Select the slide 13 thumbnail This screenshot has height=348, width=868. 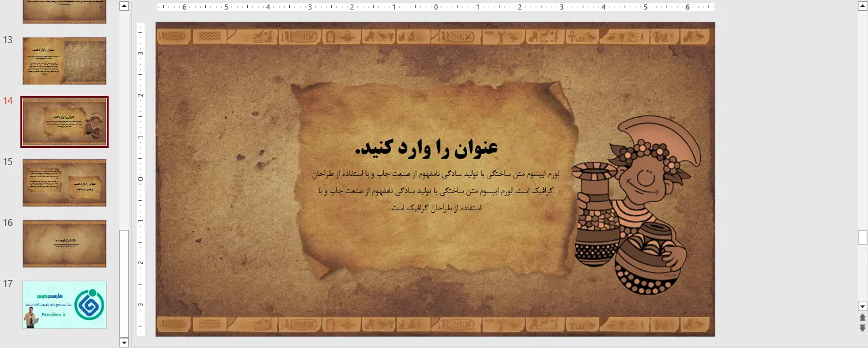pyautogui.click(x=64, y=61)
